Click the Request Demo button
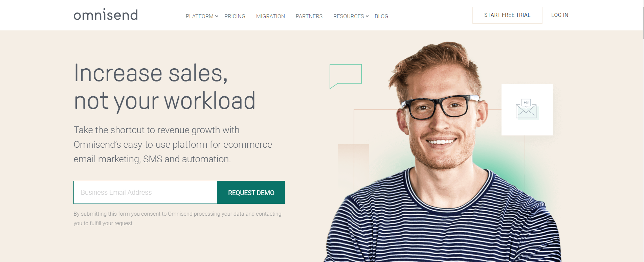The width and height of the screenshot is (644, 262). (x=251, y=192)
